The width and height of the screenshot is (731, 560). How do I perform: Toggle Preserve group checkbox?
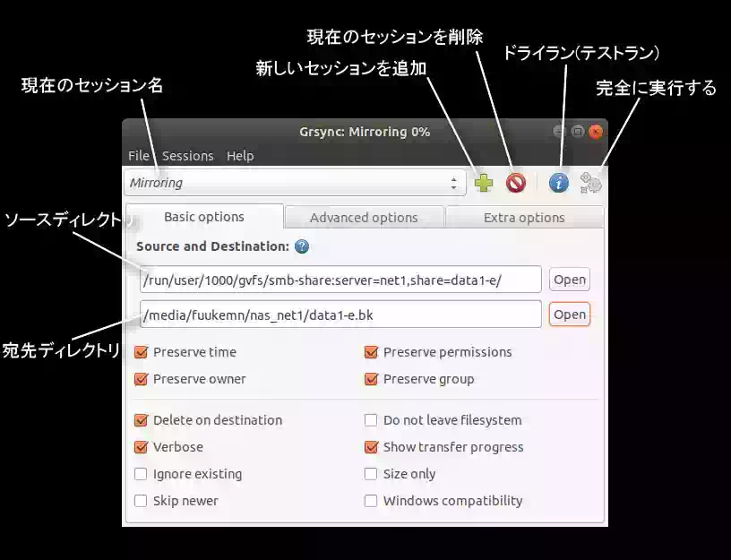(371, 379)
